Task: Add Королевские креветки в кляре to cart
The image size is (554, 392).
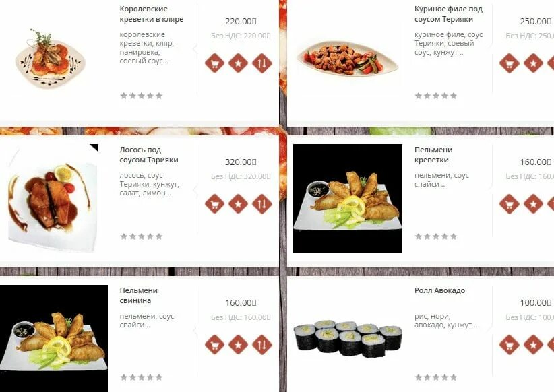Action: (x=214, y=63)
